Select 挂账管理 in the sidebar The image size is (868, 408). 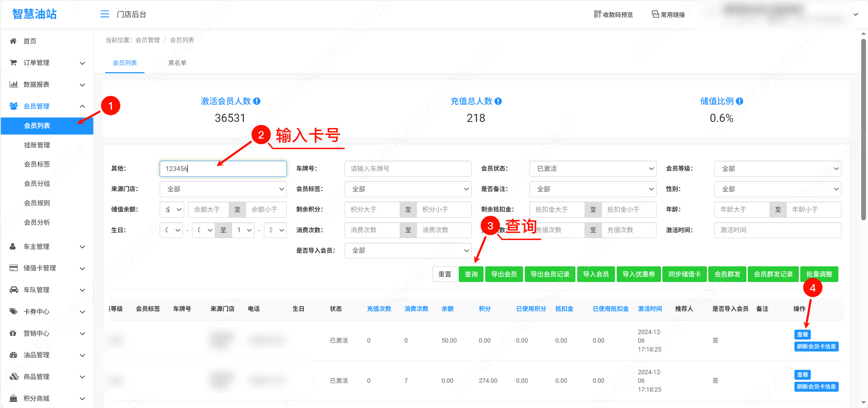(37, 145)
